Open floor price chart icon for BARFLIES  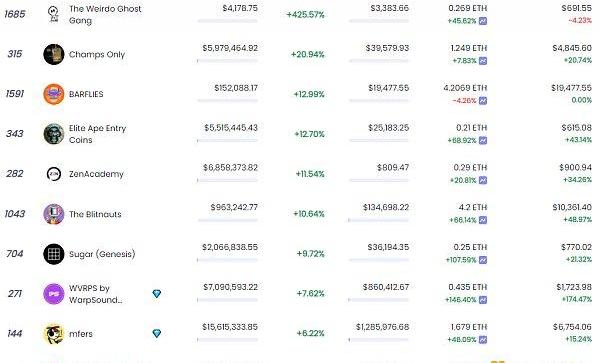pyautogui.click(x=483, y=101)
